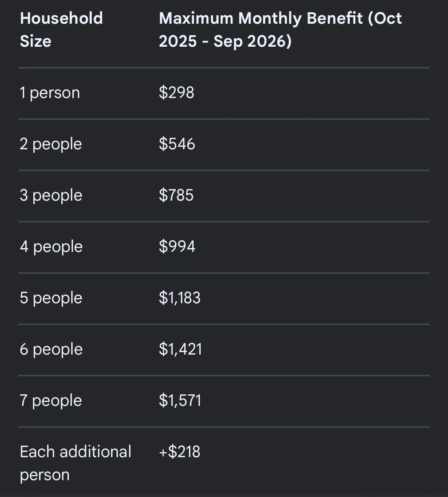The width and height of the screenshot is (448, 497).
Task: Select the 1 person row label
Action: point(50,93)
